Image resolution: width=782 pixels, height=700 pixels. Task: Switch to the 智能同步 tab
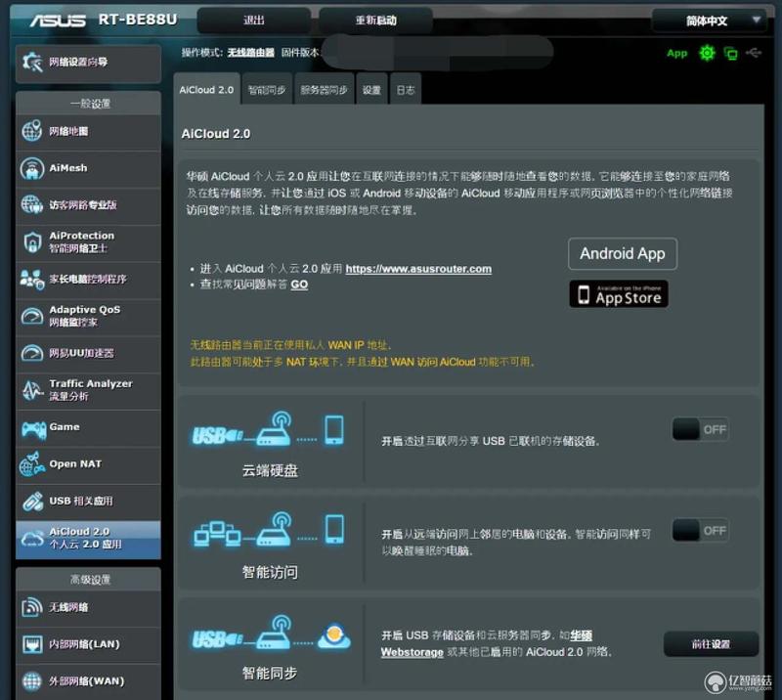click(x=267, y=90)
